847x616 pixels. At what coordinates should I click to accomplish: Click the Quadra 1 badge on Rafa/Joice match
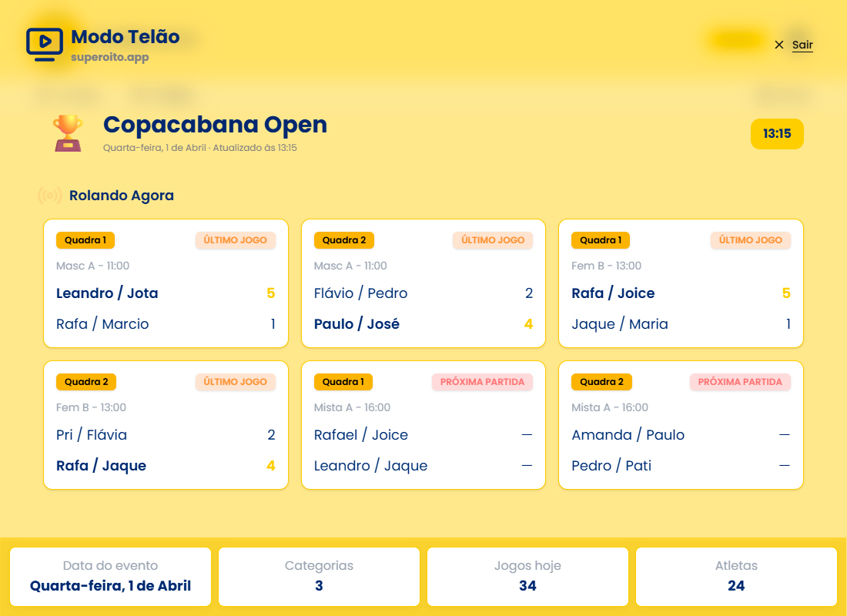pyautogui.click(x=601, y=240)
